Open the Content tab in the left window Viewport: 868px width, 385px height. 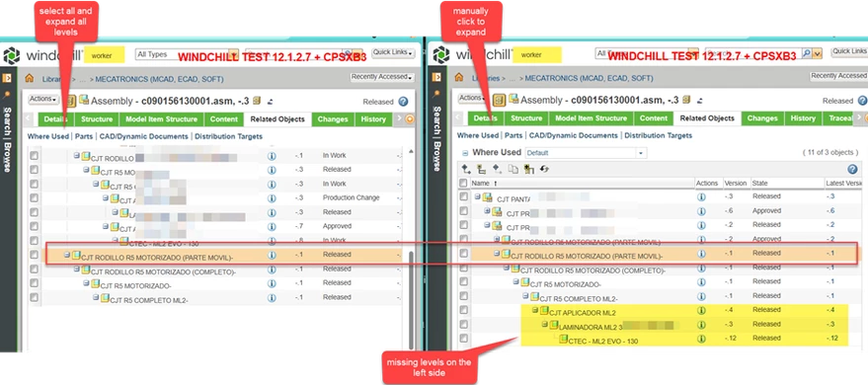223,119
